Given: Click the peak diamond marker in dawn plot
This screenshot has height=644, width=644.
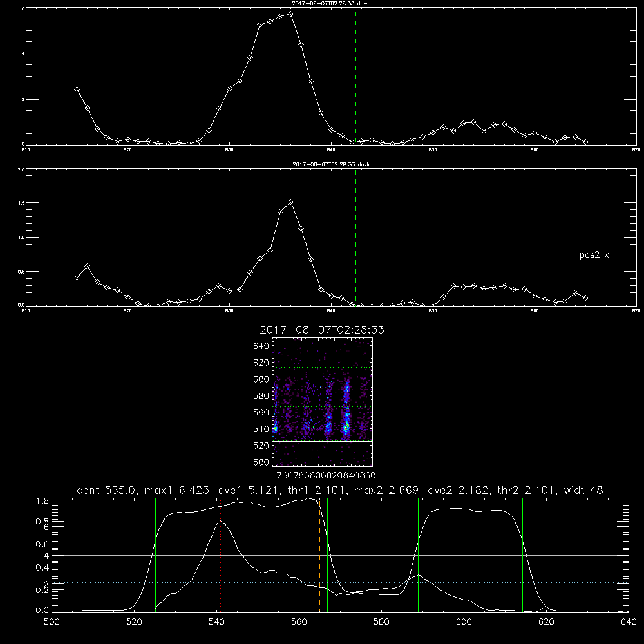Looking at the screenshot, I should (291, 14).
